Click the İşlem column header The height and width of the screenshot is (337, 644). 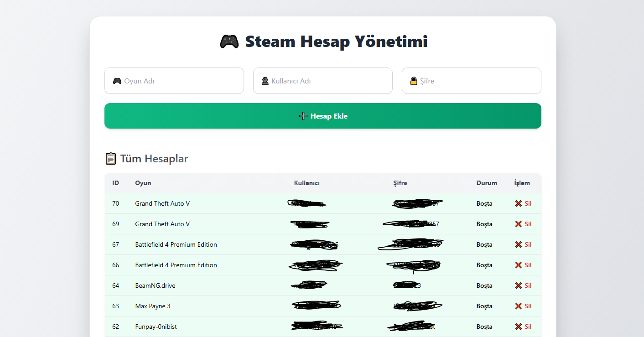click(x=522, y=183)
